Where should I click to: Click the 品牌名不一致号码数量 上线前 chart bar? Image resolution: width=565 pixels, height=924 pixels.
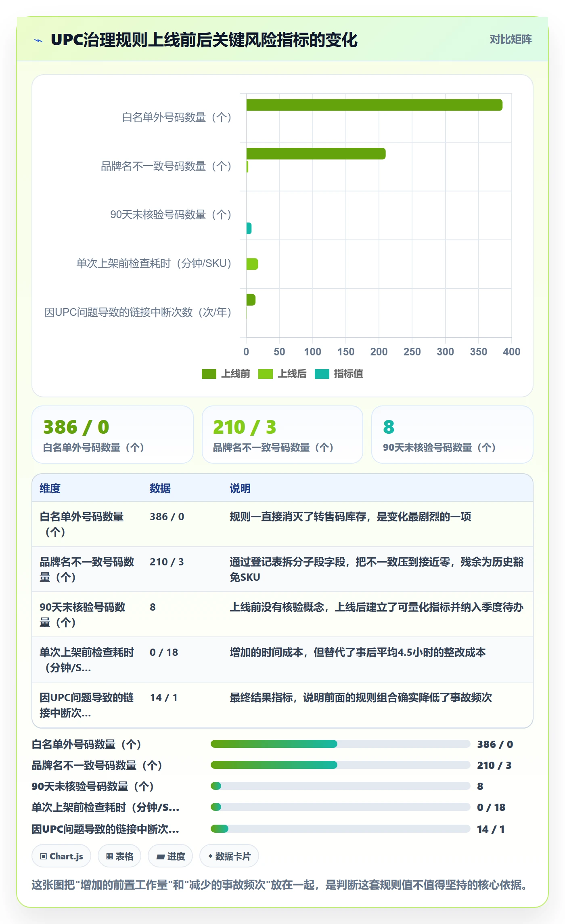316,153
